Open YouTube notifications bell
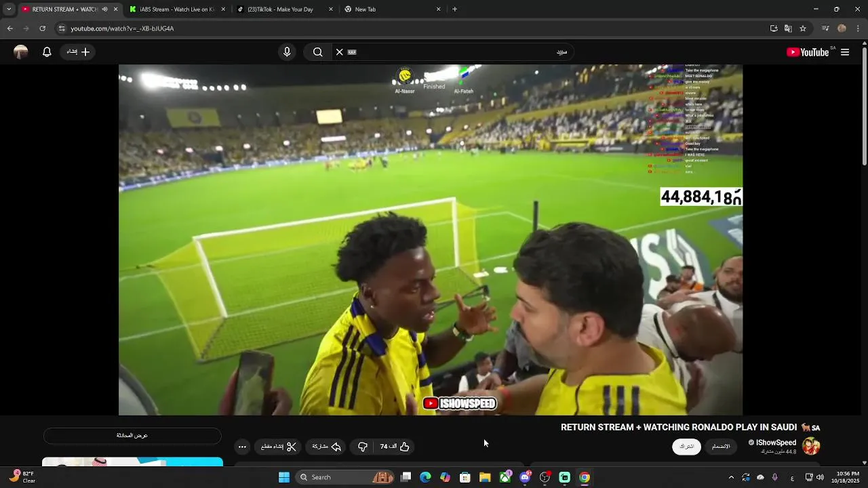This screenshot has height=488, width=868. point(47,52)
